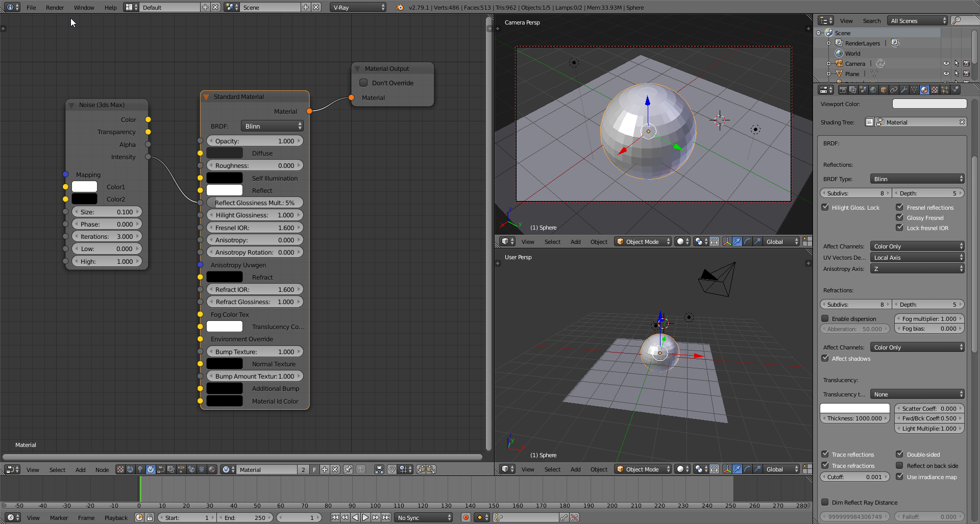Viewport: 980px width, 524px height.
Task: Open the BRDF Blinn dropdown in Standard Material node
Action: pyautogui.click(x=272, y=126)
